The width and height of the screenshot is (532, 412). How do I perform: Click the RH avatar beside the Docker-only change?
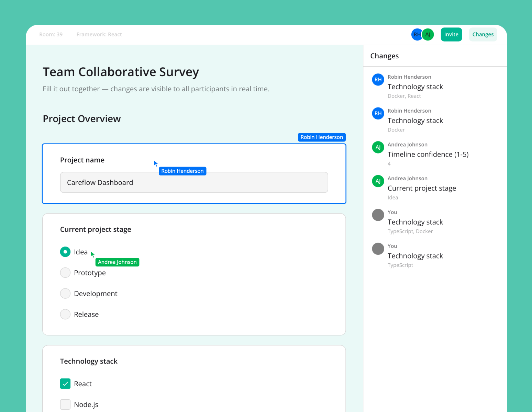(x=378, y=113)
